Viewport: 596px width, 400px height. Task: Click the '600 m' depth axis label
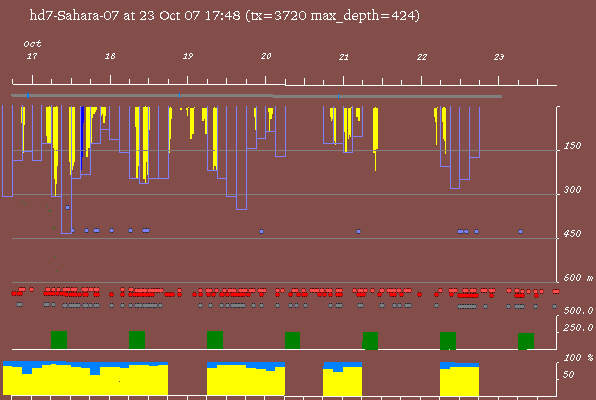point(578,278)
